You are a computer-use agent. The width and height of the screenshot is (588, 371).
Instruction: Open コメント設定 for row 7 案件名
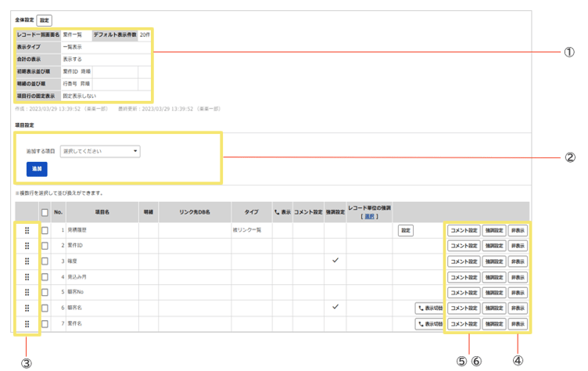point(464,324)
